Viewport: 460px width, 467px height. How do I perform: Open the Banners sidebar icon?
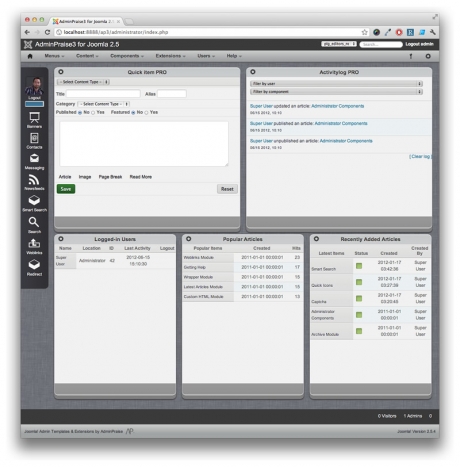tap(34, 118)
